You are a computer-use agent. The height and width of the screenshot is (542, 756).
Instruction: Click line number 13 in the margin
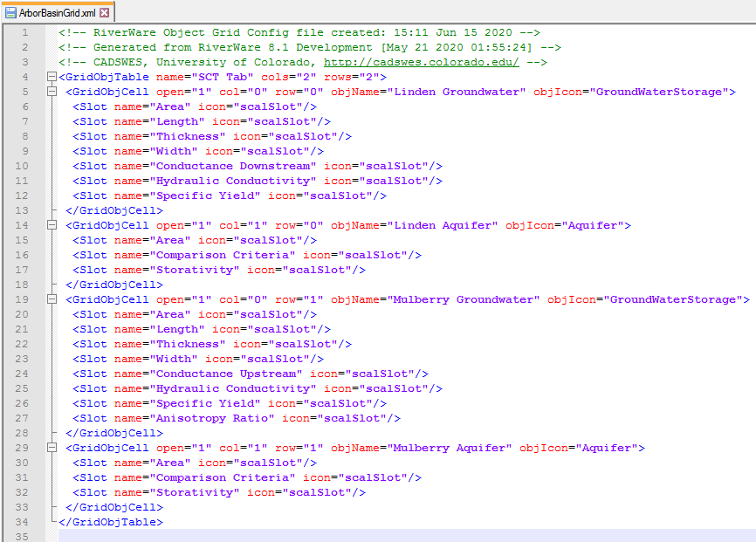[22, 210]
